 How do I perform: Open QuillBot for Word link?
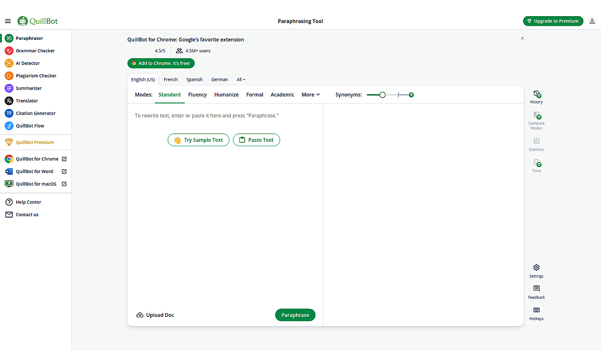tap(36, 171)
